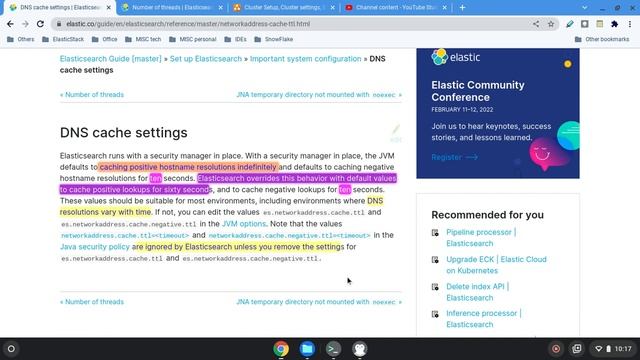This screenshot has width=640, height=360.
Task: Go back with the browser back arrow
Action: coord(10,24)
